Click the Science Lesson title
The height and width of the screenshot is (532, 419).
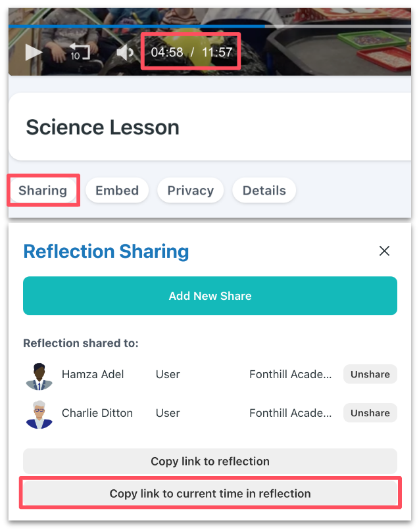click(103, 127)
